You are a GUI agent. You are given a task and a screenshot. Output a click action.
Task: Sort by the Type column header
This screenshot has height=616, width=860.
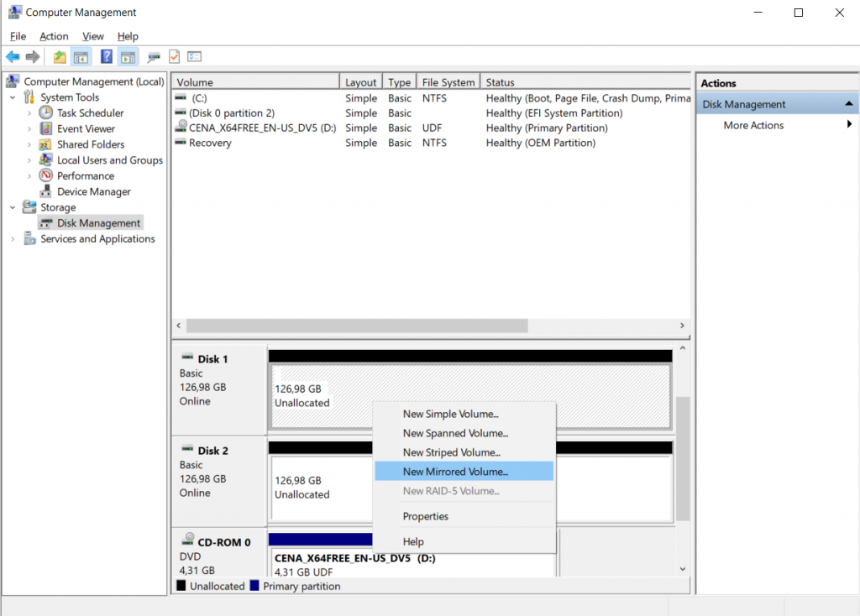point(399,81)
